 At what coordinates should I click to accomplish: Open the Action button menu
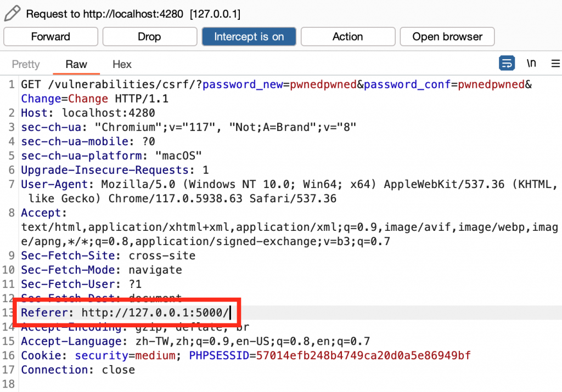[348, 37]
